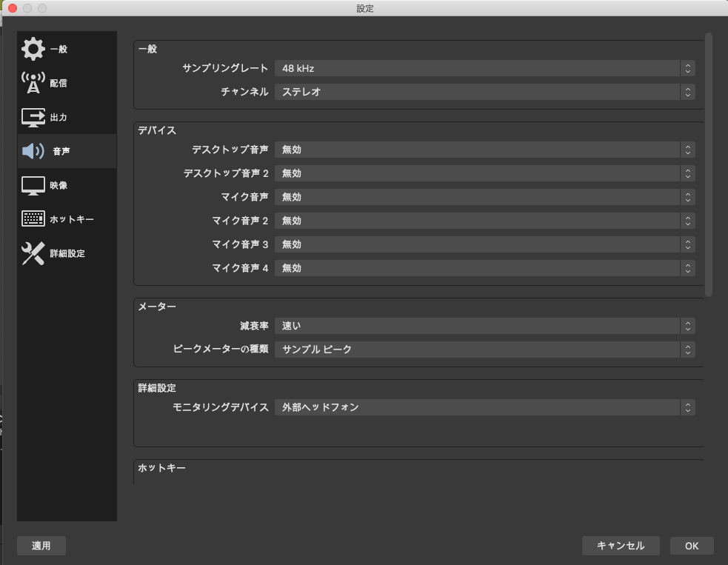Open the マイク音声 4 device dropdown
Viewport: 728px width, 565px height.
(x=484, y=268)
